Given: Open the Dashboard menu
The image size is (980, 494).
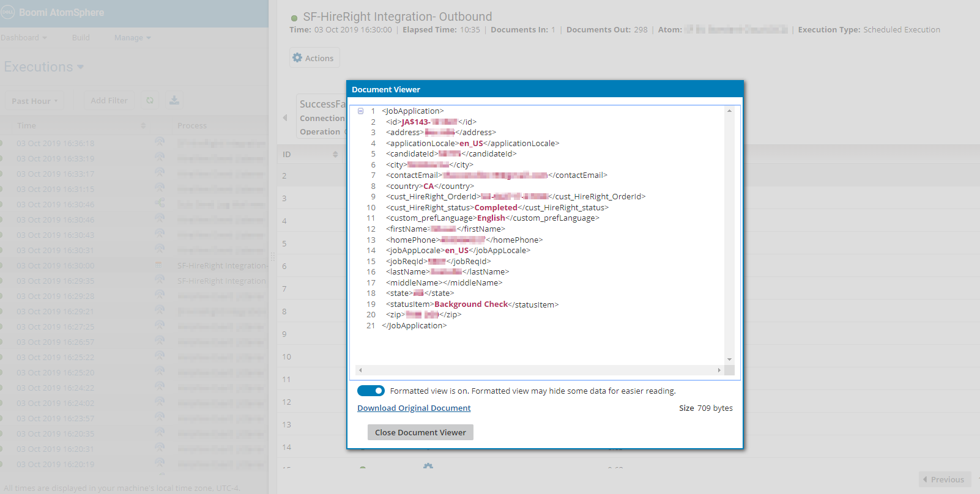Looking at the screenshot, I should pos(23,38).
